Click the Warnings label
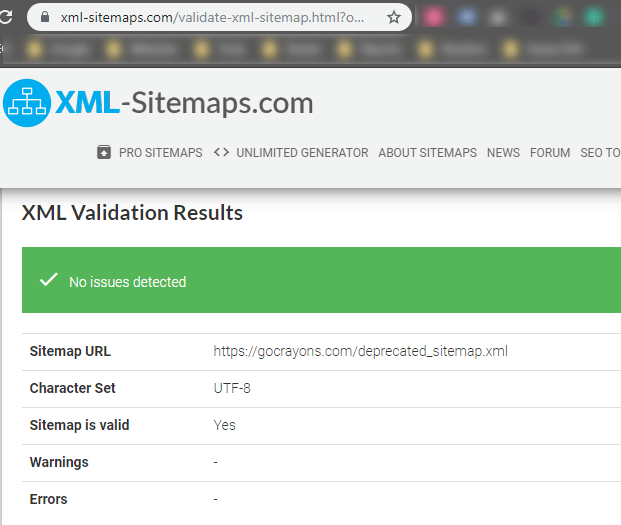 (x=59, y=462)
